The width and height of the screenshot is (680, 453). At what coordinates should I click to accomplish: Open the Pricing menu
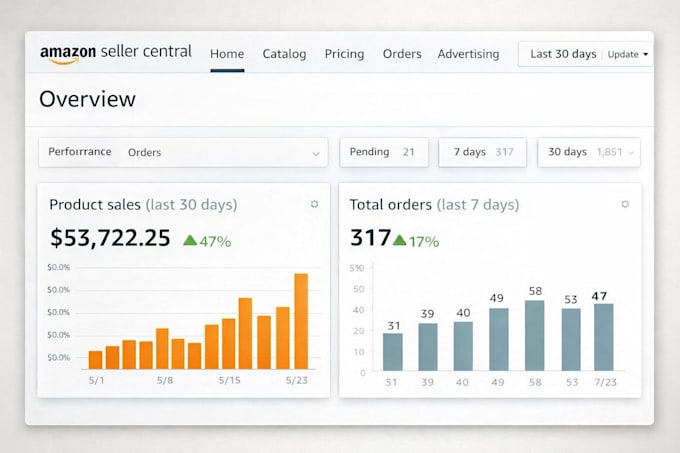(344, 54)
